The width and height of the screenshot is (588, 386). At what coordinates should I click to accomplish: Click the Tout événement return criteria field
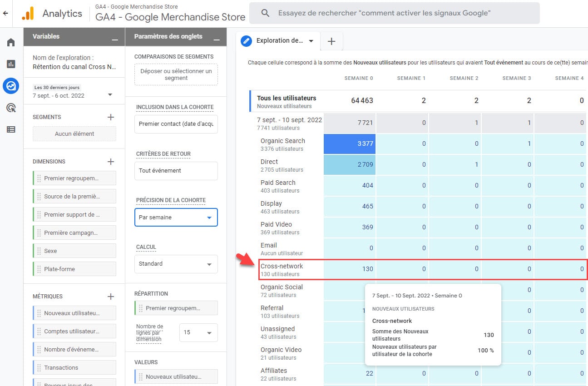(x=176, y=171)
